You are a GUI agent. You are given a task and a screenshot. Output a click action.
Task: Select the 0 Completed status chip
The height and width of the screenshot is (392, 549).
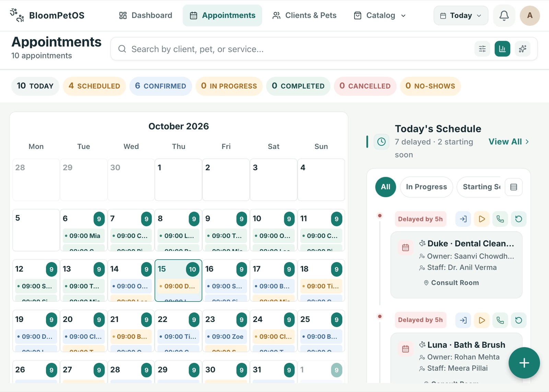click(x=298, y=86)
